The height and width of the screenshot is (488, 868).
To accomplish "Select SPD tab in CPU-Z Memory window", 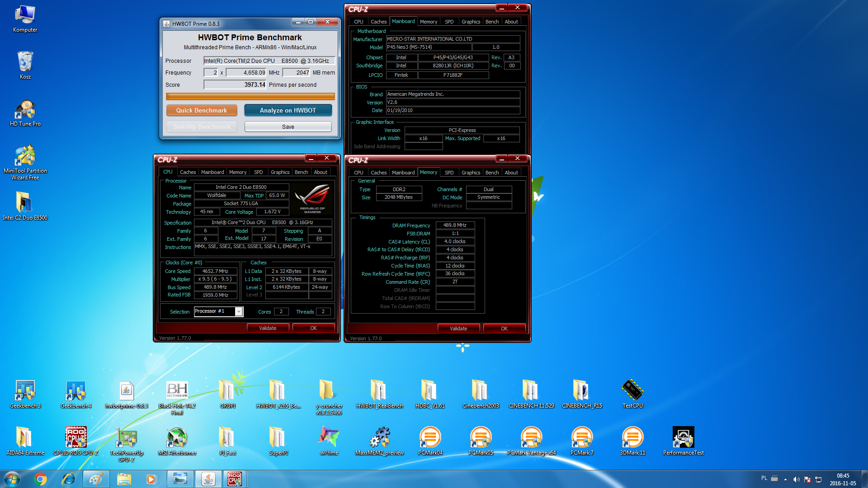I will [449, 173].
